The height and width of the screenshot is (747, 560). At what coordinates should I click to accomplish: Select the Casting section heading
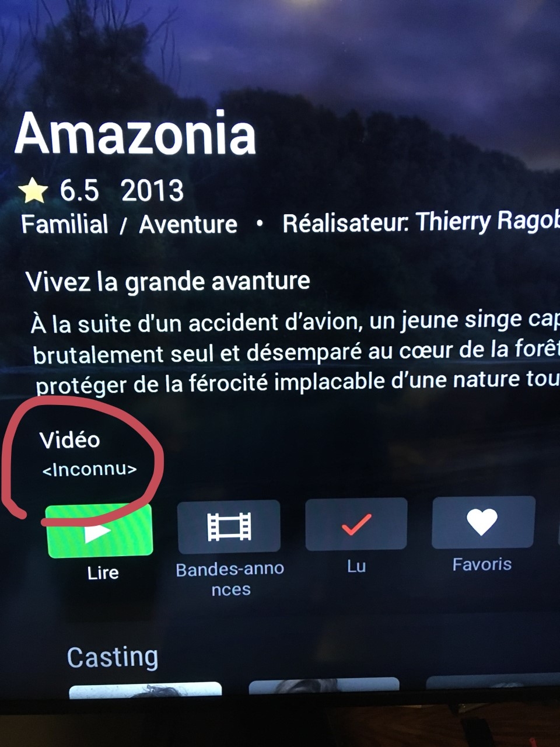[x=113, y=657]
